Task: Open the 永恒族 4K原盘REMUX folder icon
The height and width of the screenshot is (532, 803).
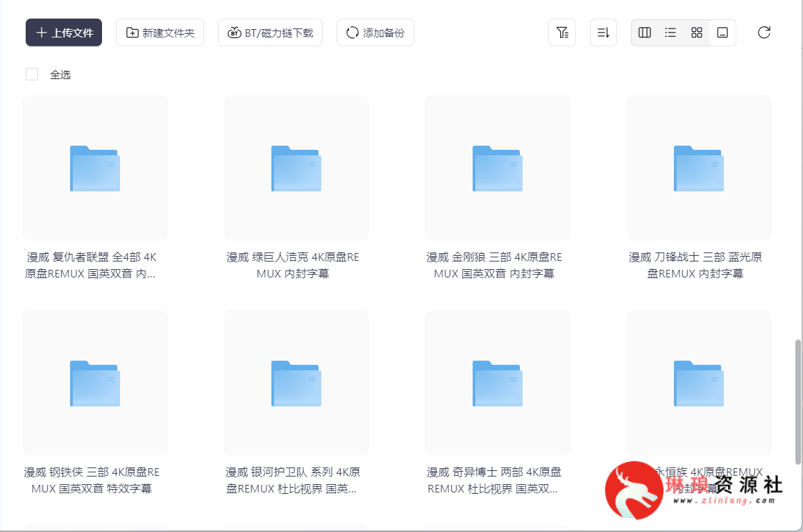Action: tap(699, 383)
